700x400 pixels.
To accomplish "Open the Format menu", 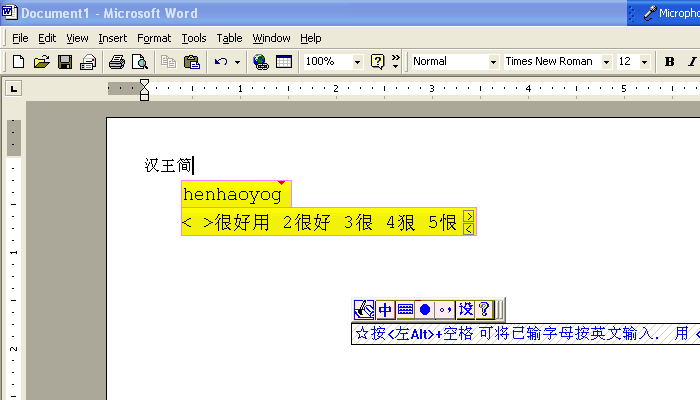I will [154, 38].
